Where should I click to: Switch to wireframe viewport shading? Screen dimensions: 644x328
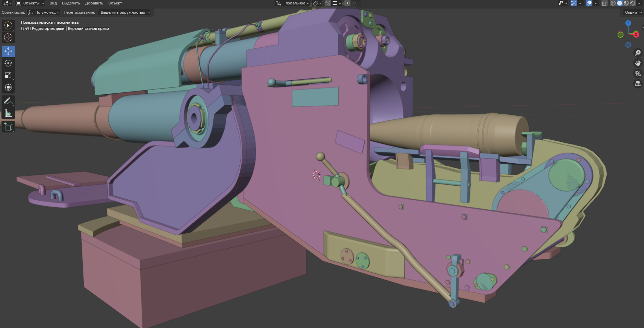(x=613, y=3)
